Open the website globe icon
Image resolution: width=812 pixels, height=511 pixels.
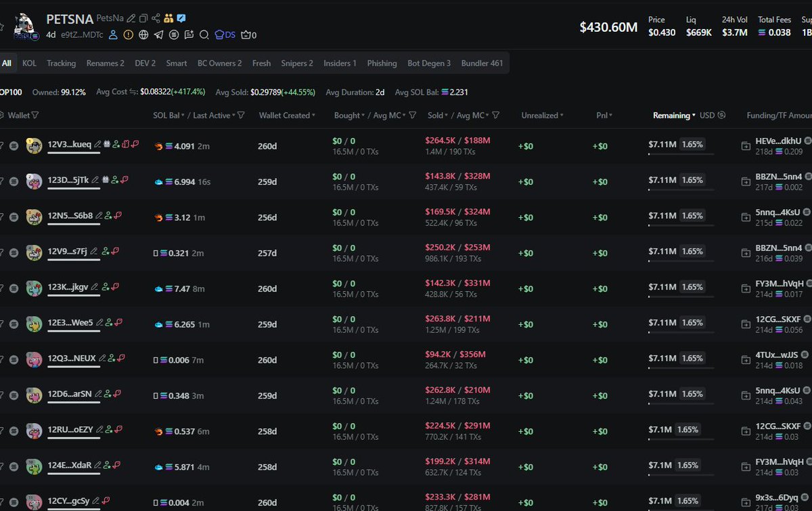tap(143, 35)
